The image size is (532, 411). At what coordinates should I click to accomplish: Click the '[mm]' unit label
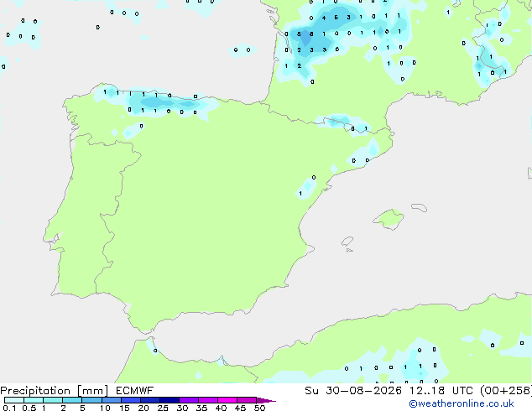click(x=92, y=391)
